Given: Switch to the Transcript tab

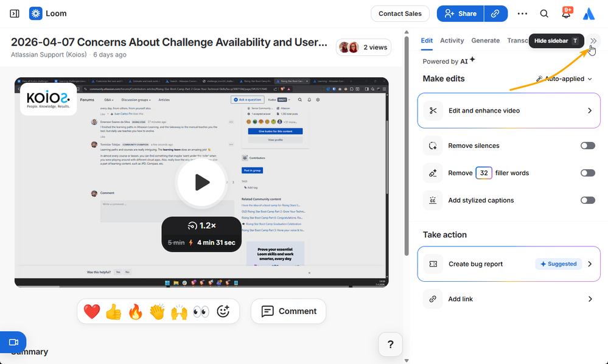Looking at the screenshot, I should coord(518,41).
